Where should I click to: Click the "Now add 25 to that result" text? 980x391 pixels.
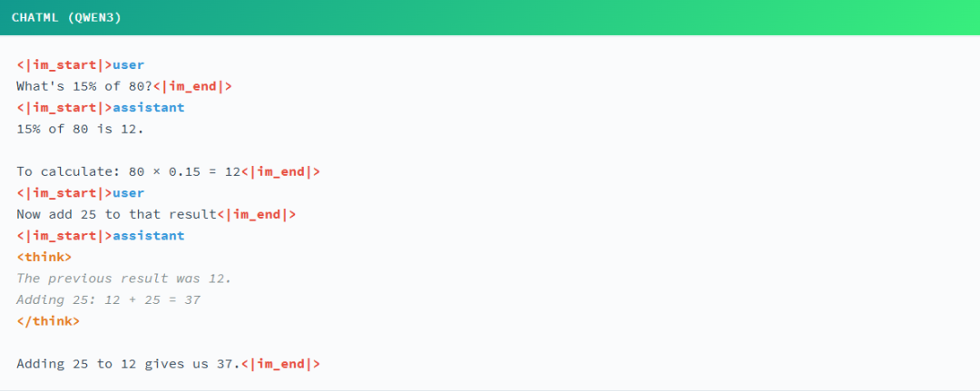(x=116, y=214)
